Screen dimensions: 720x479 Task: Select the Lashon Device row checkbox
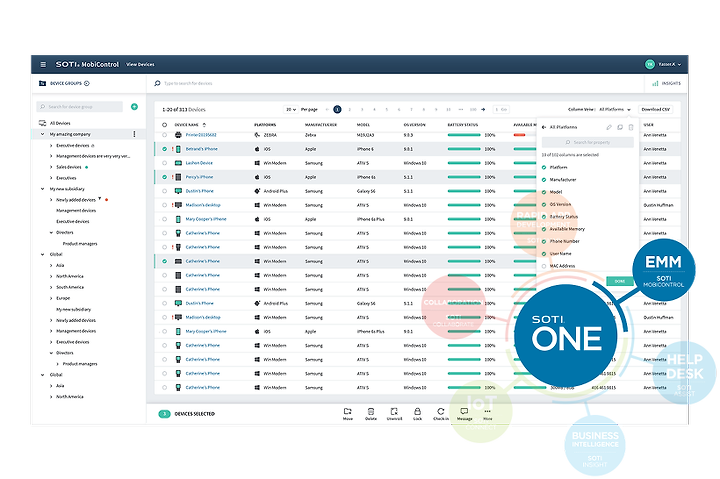tap(164, 163)
